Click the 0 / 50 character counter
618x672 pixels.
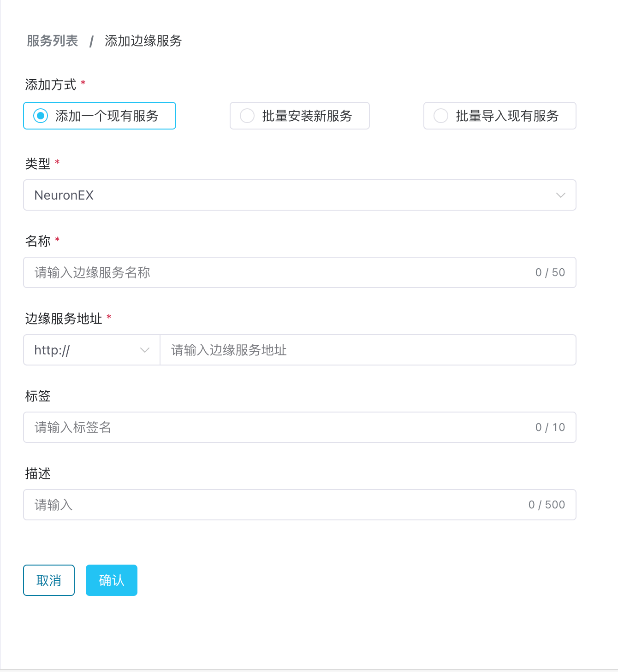coord(550,272)
